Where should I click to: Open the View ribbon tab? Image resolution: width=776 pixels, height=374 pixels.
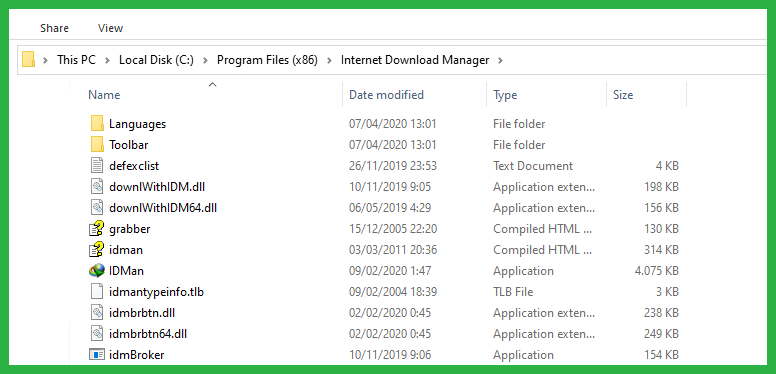click(110, 28)
